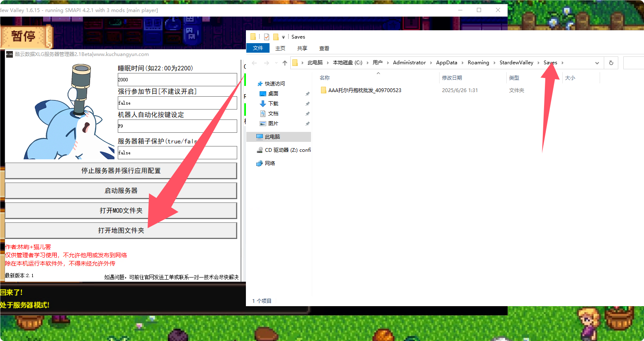
Task: Click the Explorer forward arrow
Action: click(x=267, y=63)
